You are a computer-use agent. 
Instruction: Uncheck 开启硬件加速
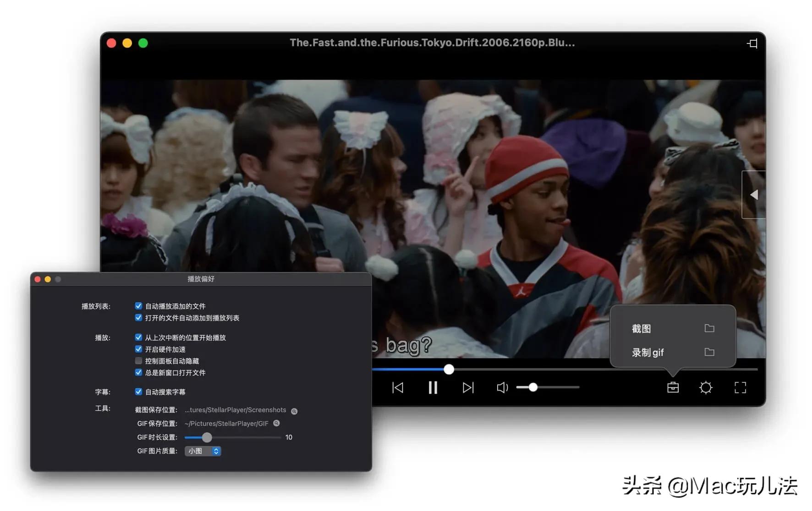138,349
